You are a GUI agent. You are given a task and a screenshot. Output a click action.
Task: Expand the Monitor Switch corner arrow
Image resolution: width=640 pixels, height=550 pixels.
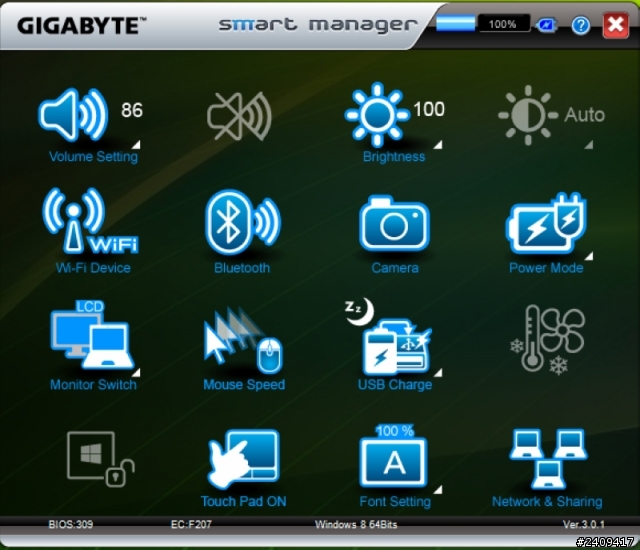click(136, 372)
